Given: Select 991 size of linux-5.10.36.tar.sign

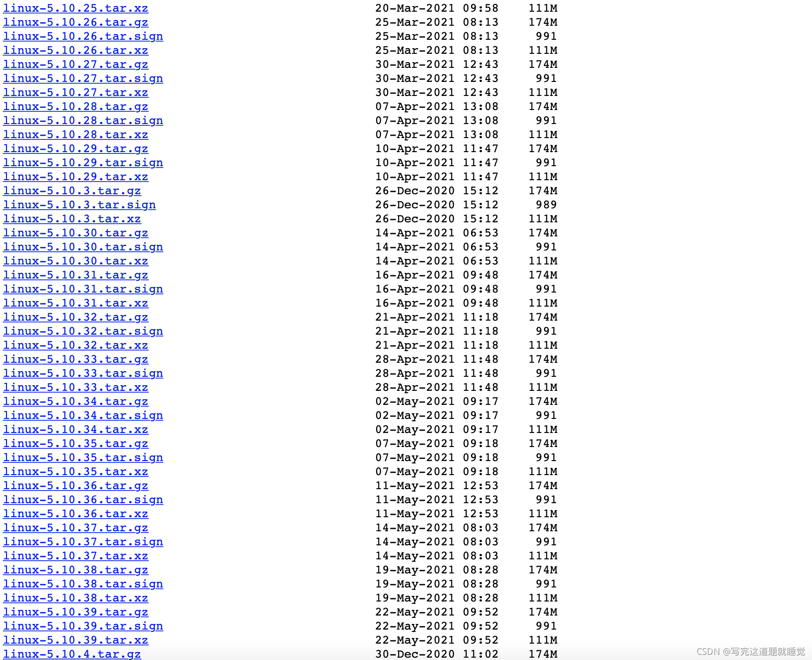Looking at the screenshot, I should 546,500.
